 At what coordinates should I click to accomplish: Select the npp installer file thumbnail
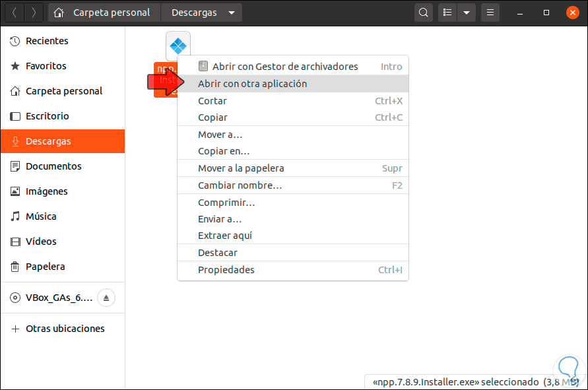click(178, 46)
